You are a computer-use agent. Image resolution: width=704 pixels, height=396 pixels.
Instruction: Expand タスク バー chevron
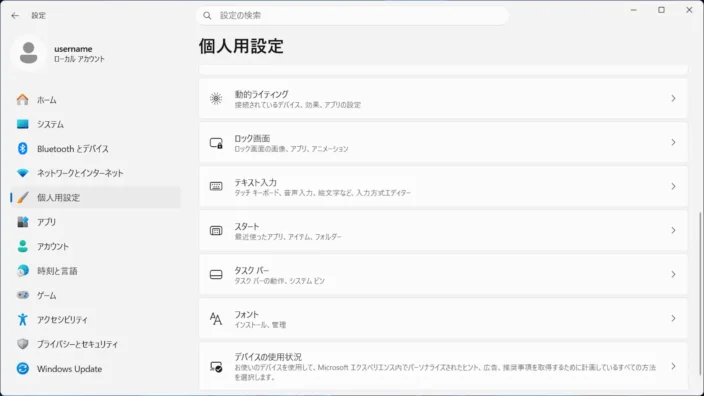click(x=673, y=274)
